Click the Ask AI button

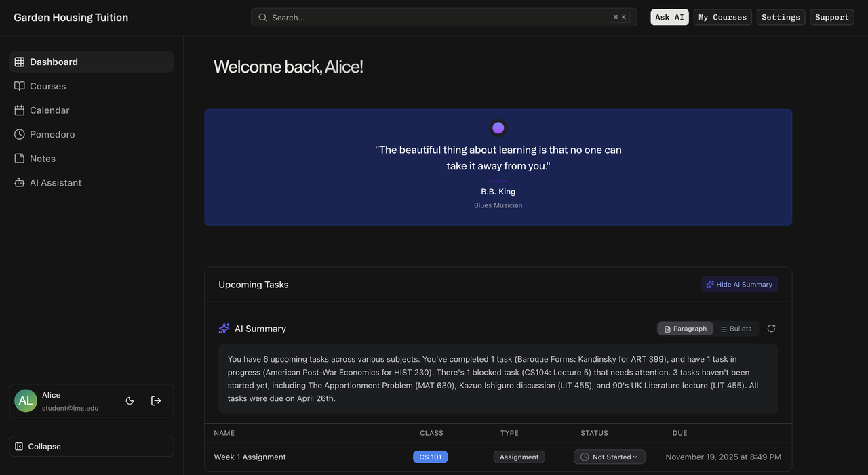click(x=669, y=18)
